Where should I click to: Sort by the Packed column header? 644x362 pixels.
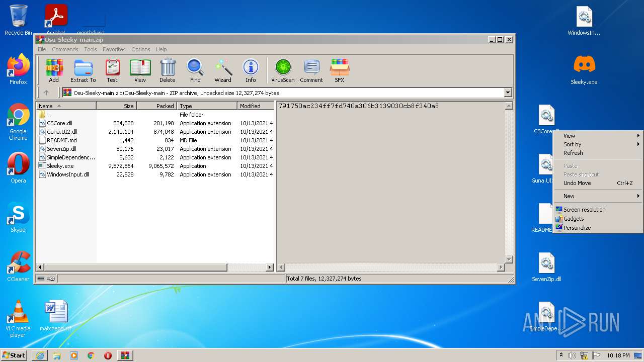(x=156, y=106)
